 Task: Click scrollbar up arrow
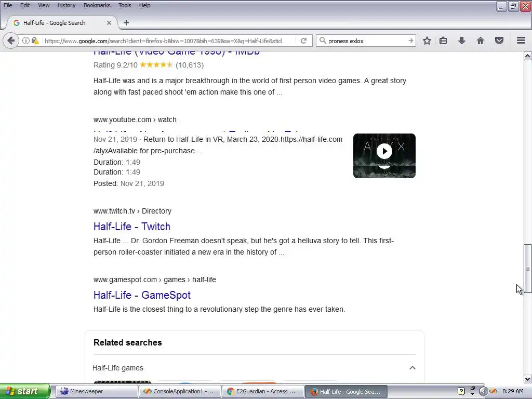528,56
